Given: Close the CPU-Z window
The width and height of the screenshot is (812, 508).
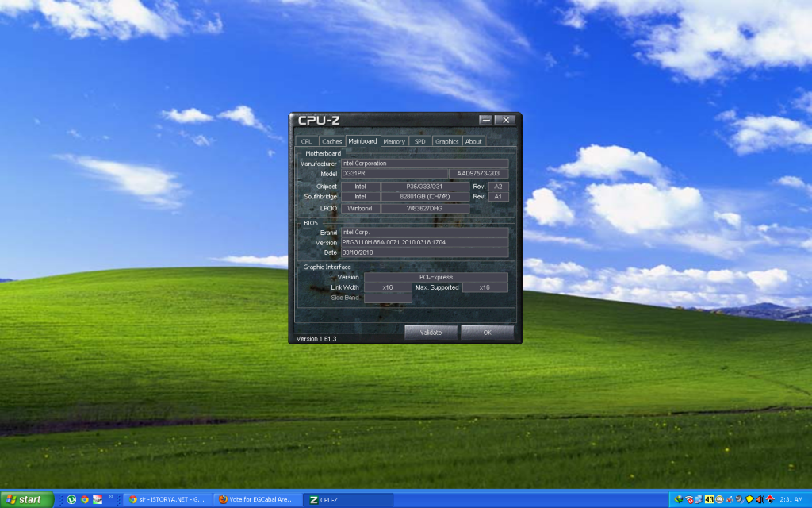Looking at the screenshot, I should click(505, 120).
